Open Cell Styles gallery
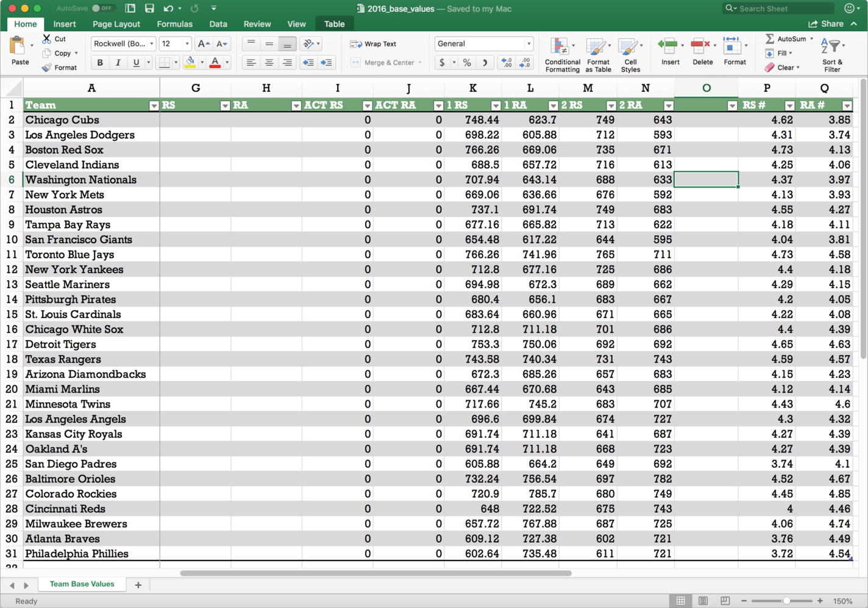The height and width of the screenshot is (608, 868). click(x=630, y=55)
